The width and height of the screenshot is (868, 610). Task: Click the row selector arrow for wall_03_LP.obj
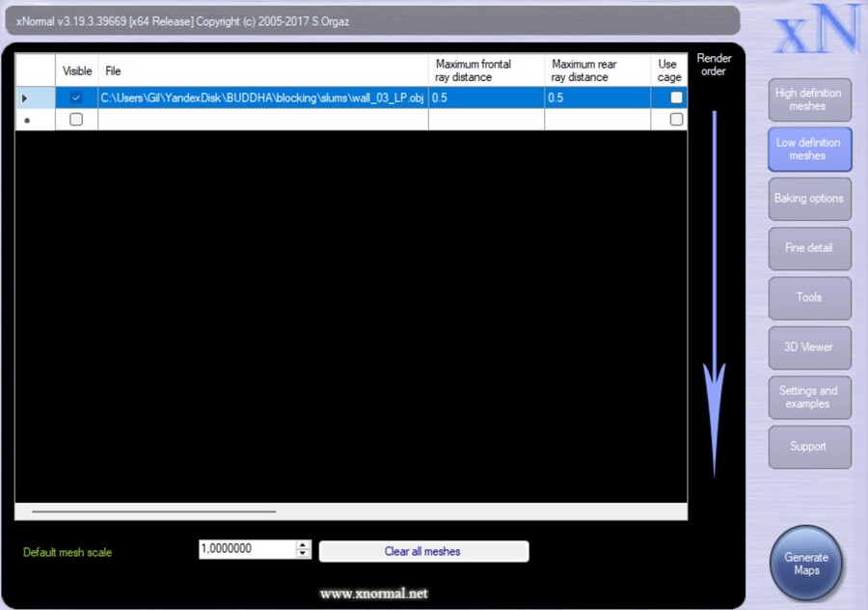pyautogui.click(x=35, y=97)
